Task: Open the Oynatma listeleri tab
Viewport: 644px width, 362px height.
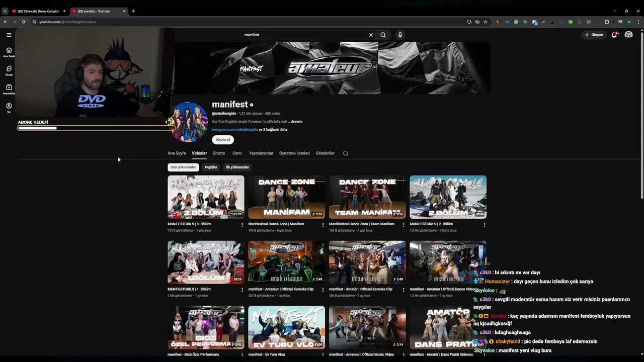Action: tap(294, 153)
